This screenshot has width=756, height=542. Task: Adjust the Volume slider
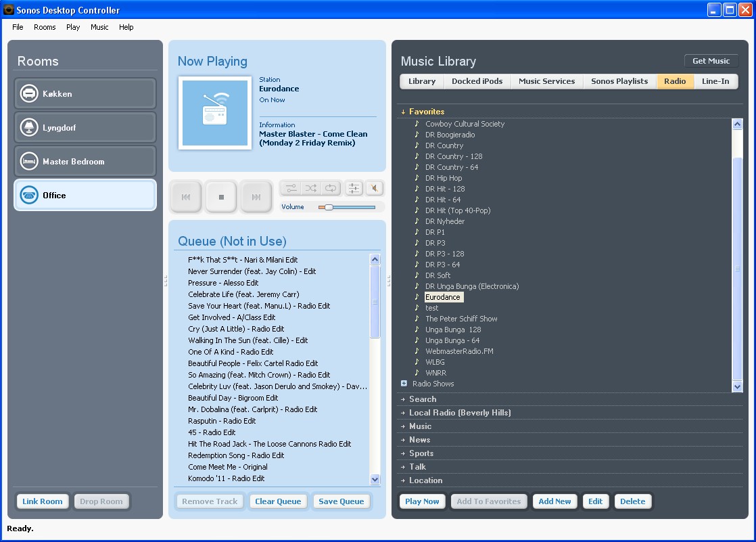tap(347, 207)
